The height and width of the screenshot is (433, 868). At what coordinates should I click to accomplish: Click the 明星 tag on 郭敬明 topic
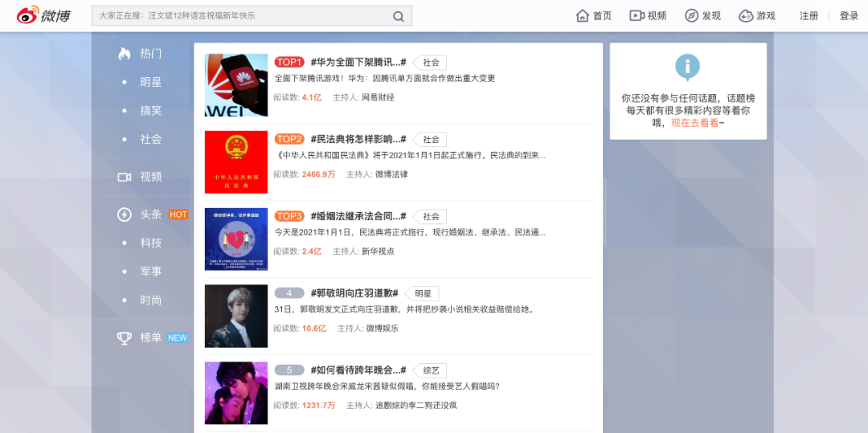423,294
